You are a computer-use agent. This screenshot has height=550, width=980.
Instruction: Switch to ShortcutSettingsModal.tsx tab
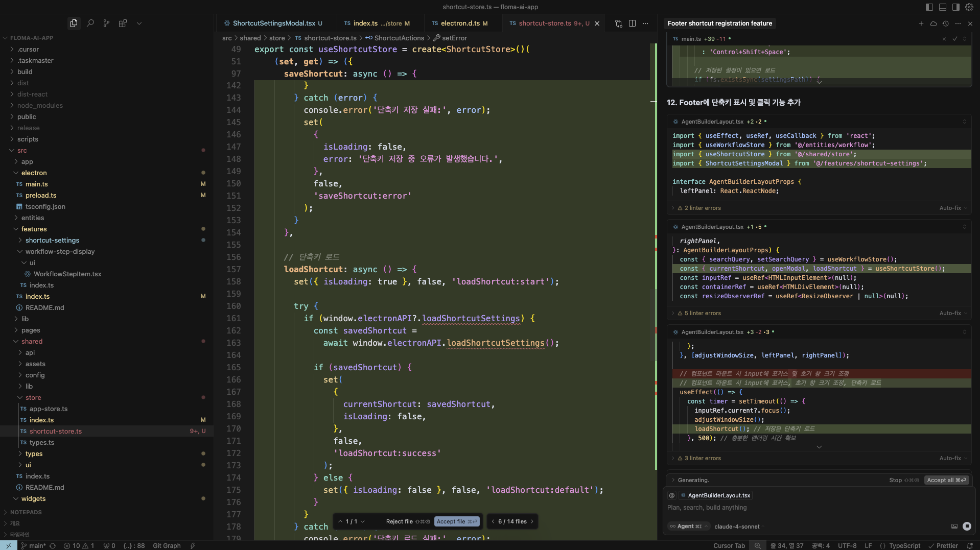pyautogui.click(x=273, y=23)
